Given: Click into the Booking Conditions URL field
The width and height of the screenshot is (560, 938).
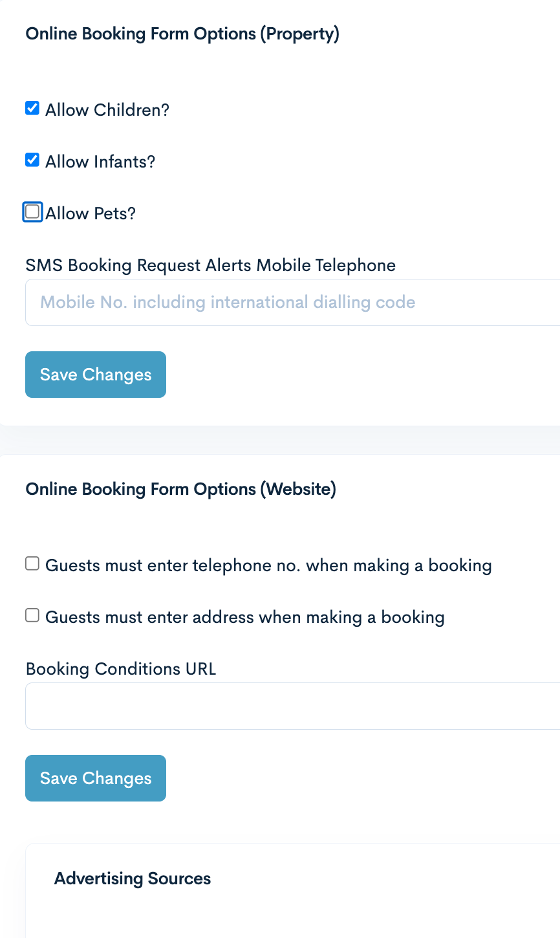Looking at the screenshot, I should pyautogui.click(x=291, y=706).
